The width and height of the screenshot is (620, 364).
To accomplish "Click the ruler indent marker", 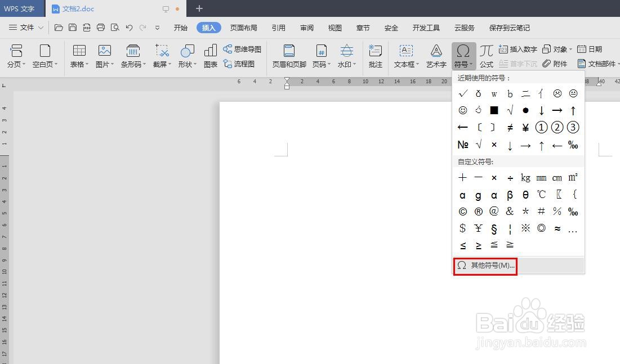I will [x=287, y=83].
